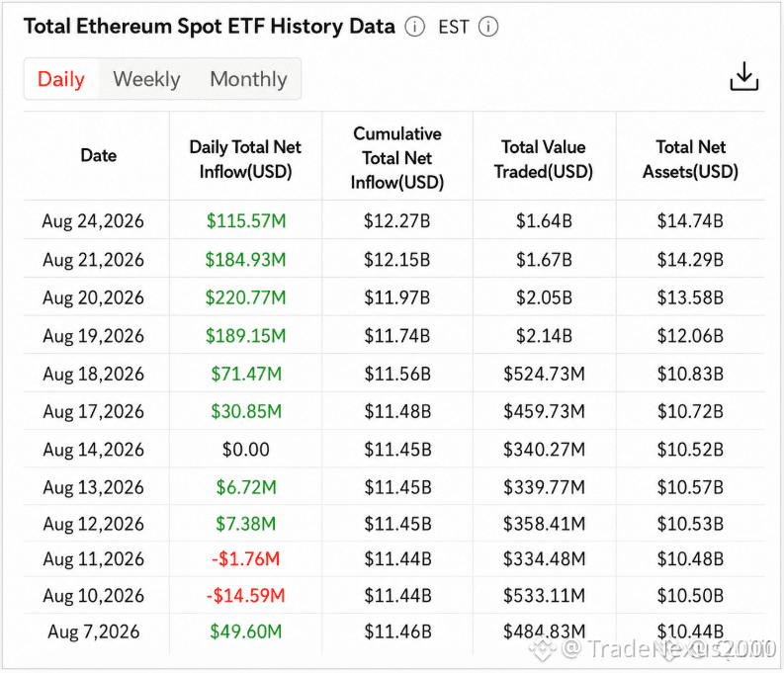Select the Aug 7,2026 date cell
This screenshot has height=673, width=784.
click(x=94, y=632)
